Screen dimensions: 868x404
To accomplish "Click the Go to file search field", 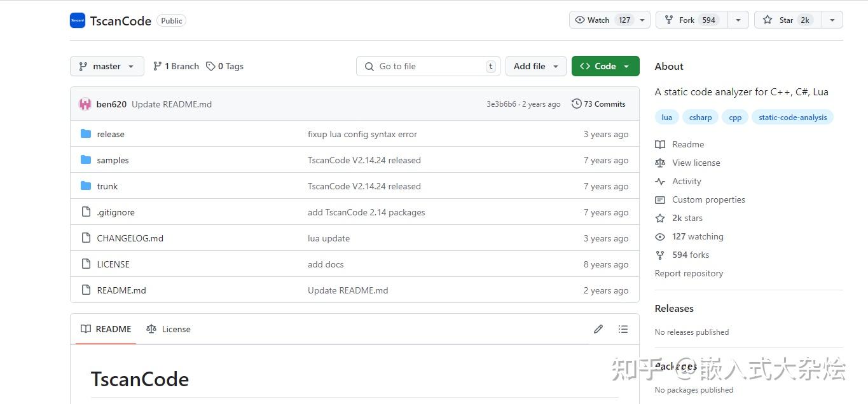I will tap(427, 66).
